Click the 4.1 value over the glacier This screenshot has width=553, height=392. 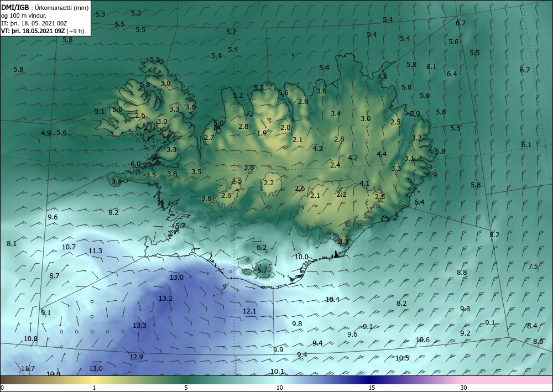tap(364, 184)
